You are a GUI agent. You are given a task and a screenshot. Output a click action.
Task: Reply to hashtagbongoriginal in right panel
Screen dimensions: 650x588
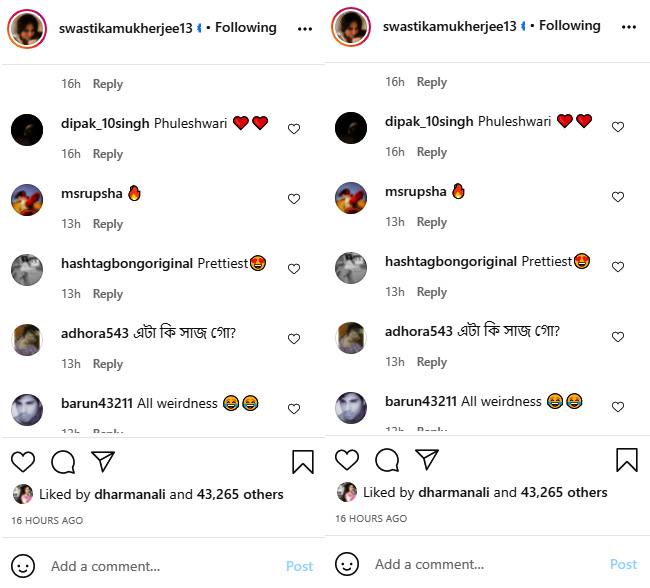(432, 292)
